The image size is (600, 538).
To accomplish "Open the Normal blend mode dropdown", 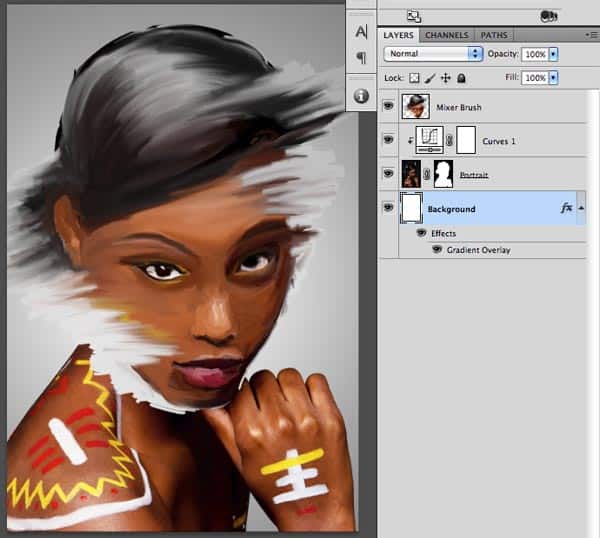I will coord(432,54).
